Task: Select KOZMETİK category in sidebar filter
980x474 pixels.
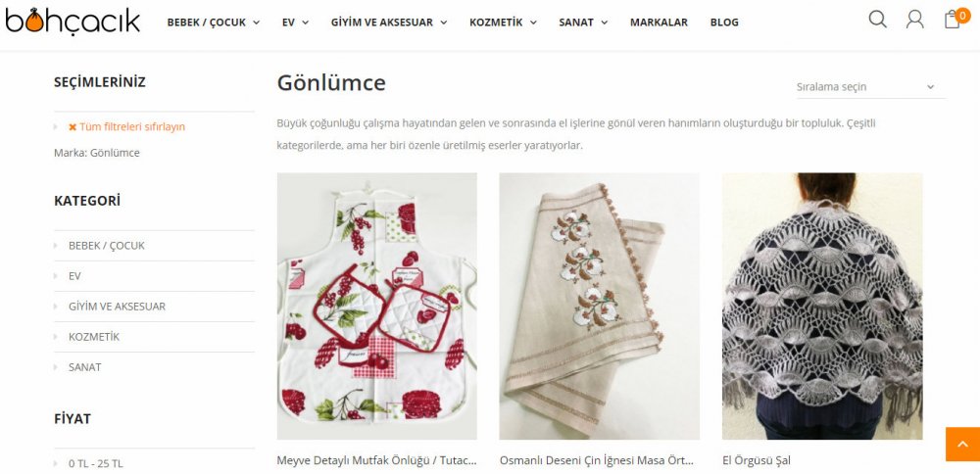Action: (x=94, y=337)
